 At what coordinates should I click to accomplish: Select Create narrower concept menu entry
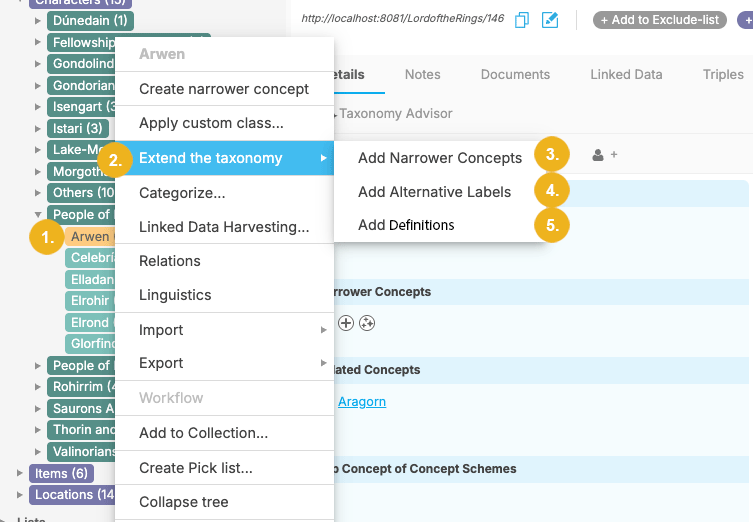click(224, 89)
